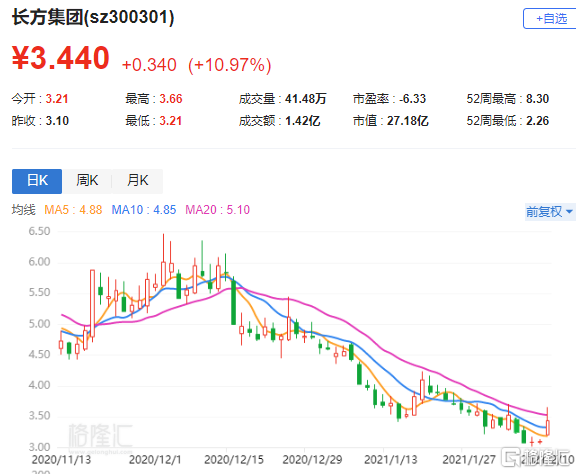The image size is (576, 474).
Task: Click 成交量 volume 41.48万
Action: 306,99
